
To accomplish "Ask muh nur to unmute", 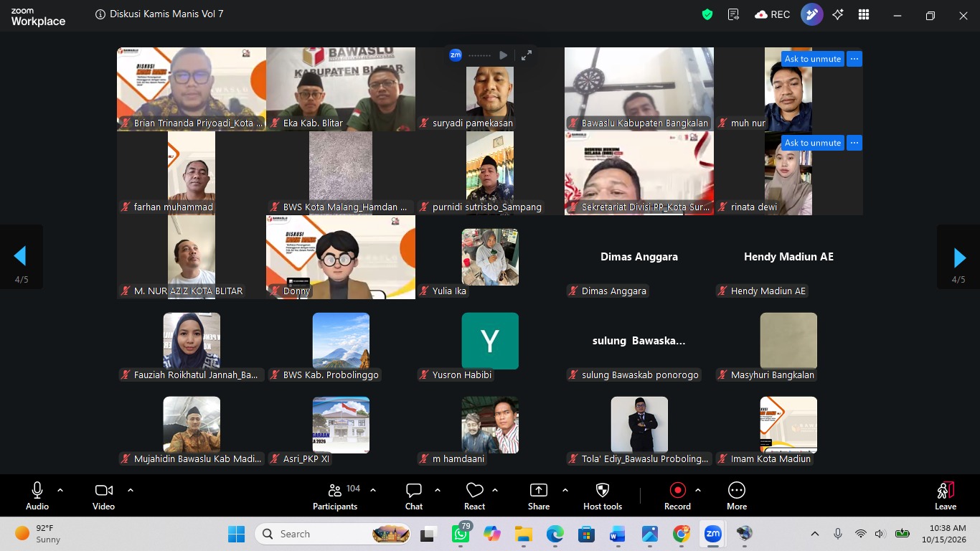I will tap(812, 59).
